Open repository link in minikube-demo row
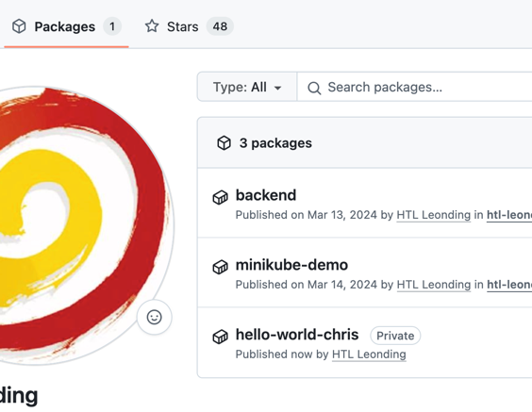This screenshot has width=532, height=412. click(x=509, y=285)
